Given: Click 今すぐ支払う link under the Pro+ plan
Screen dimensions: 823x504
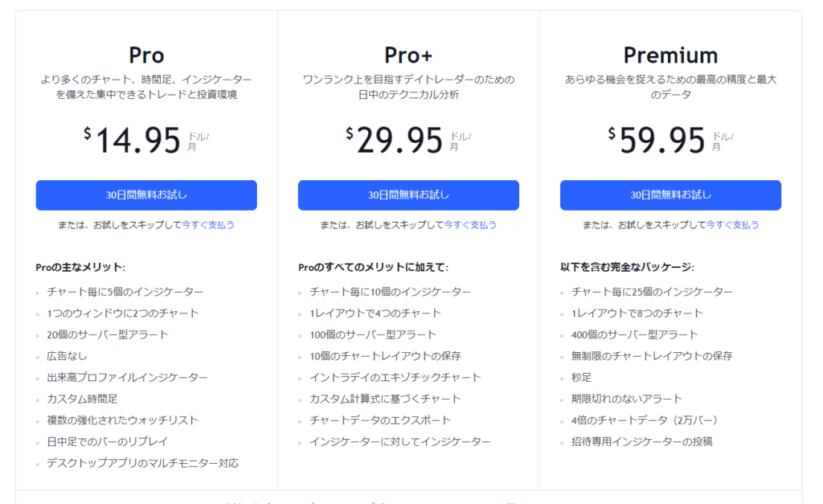Looking at the screenshot, I should pyautogui.click(x=470, y=225).
